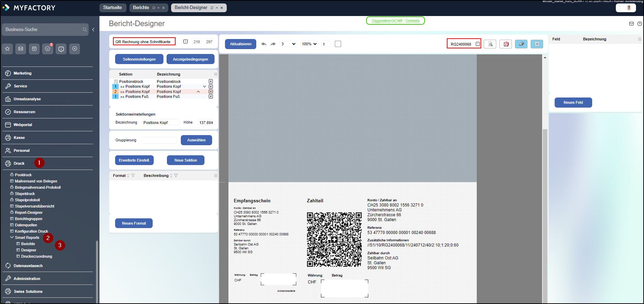Open the envelope icon at page top right
Screen dimensions: 644x304
click(631, 24)
